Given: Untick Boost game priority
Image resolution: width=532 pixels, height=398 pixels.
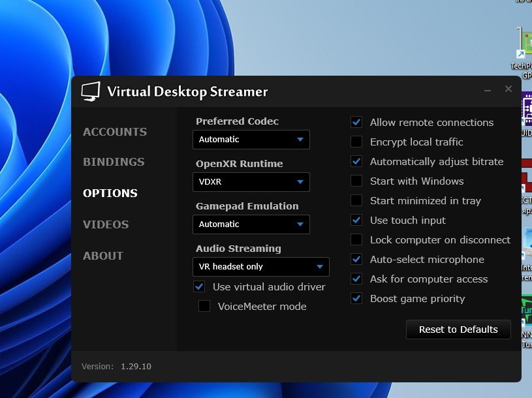Looking at the screenshot, I should [x=356, y=298].
